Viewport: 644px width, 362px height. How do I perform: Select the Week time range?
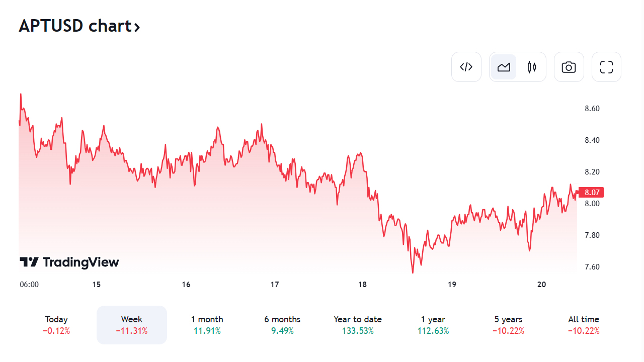pos(132,325)
